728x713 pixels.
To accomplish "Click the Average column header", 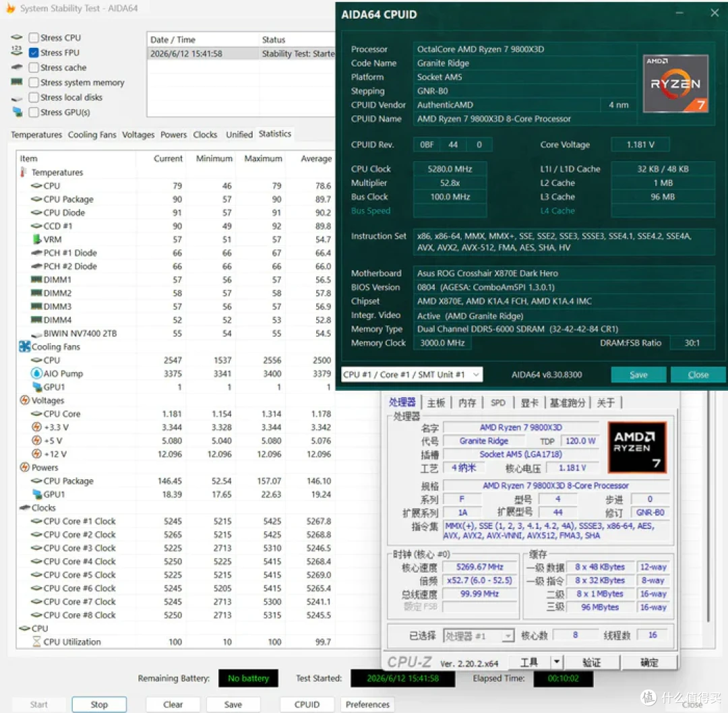I will 316,159.
